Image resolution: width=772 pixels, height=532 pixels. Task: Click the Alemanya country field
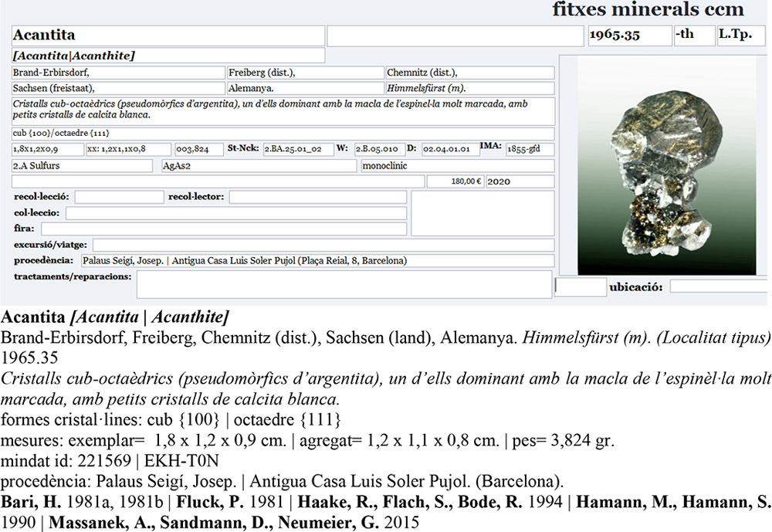(305, 89)
